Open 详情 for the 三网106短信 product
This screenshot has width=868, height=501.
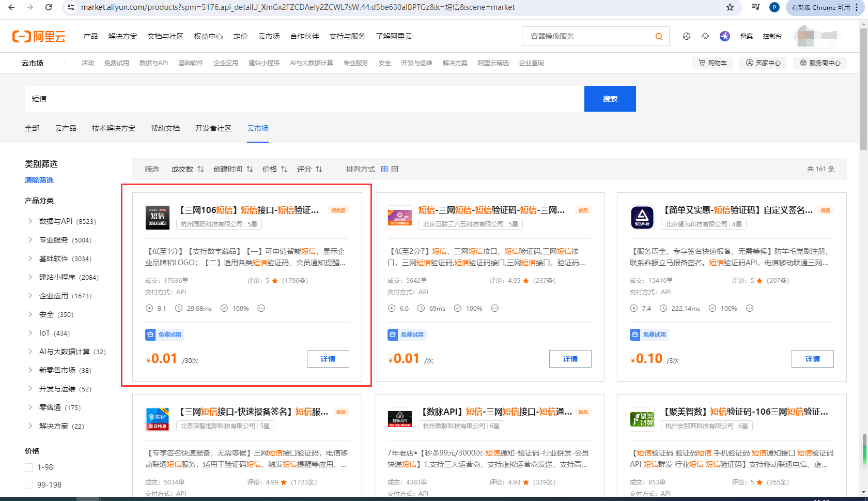[x=328, y=359]
